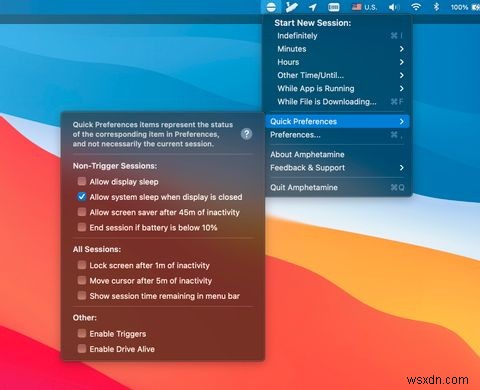Click the Quick Preferences description text
The height and width of the screenshot is (390, 480).
[153, 134]
